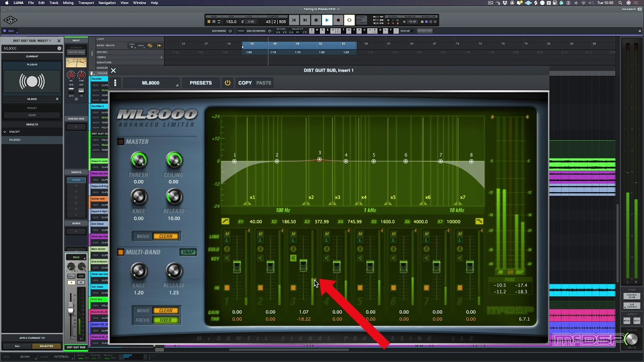Screen dimensions: 644x362
Task: Toggle the SNAP button in Multi-band section
Action: point(188,252)
